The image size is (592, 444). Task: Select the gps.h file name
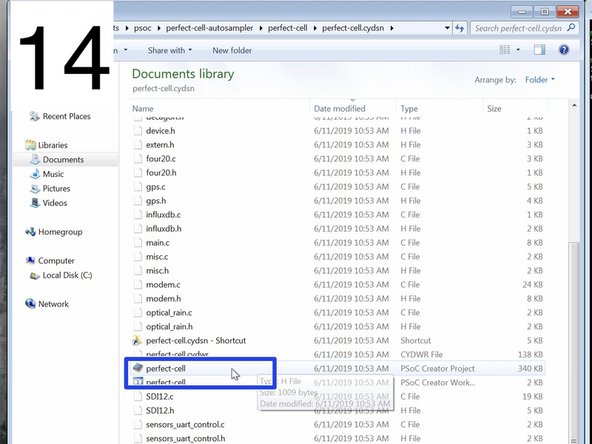tap(156, 201)
